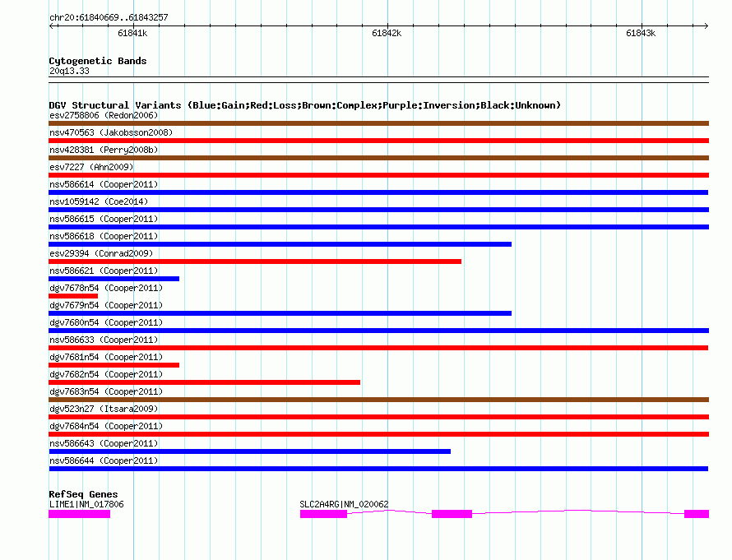The width and height of the screenshot is (732, 560).
Task: Click the RefSeq Genes track title
Action: click(83, 494)
